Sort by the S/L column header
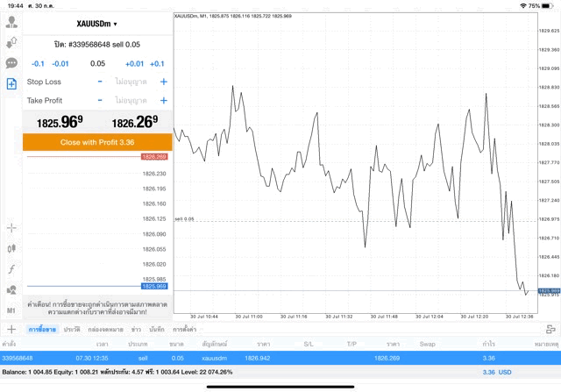 309,344
